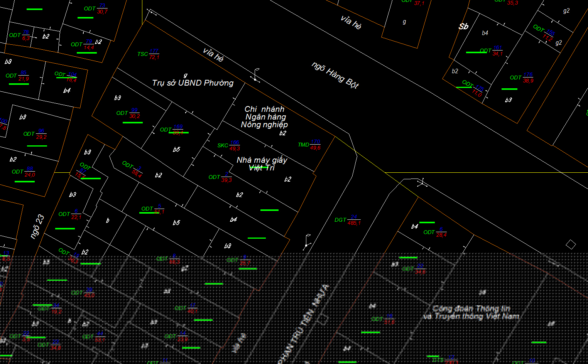
Task: Click the 'Trụ sở UBND Phường' text label
Action: pyautogui.click(x=193, y=83)
